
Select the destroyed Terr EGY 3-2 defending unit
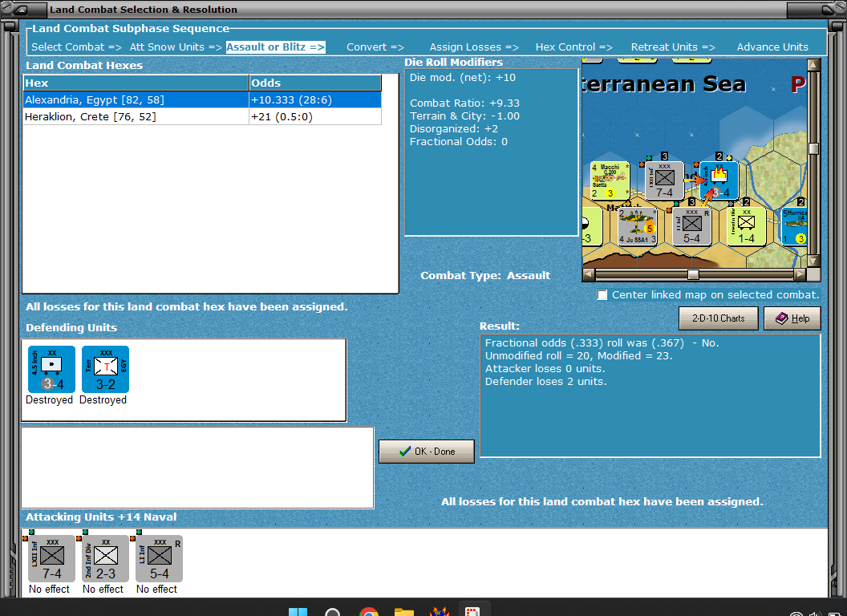coord(105,369)
